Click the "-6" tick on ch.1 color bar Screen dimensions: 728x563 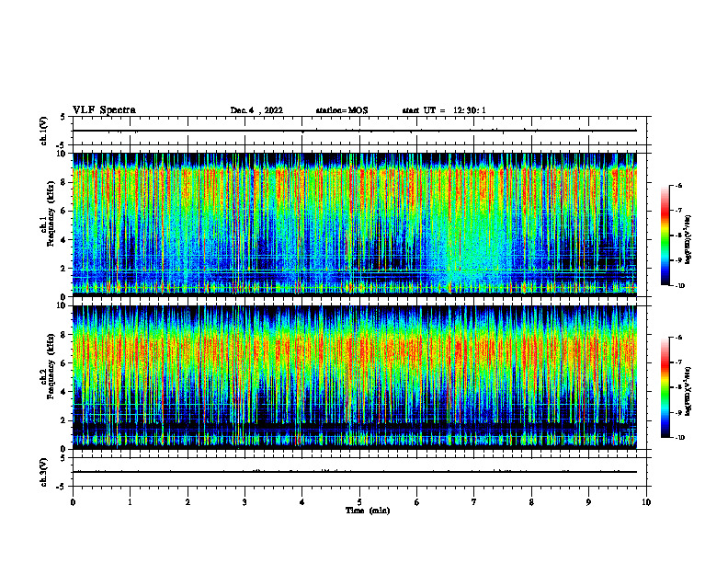click(678, 185)
